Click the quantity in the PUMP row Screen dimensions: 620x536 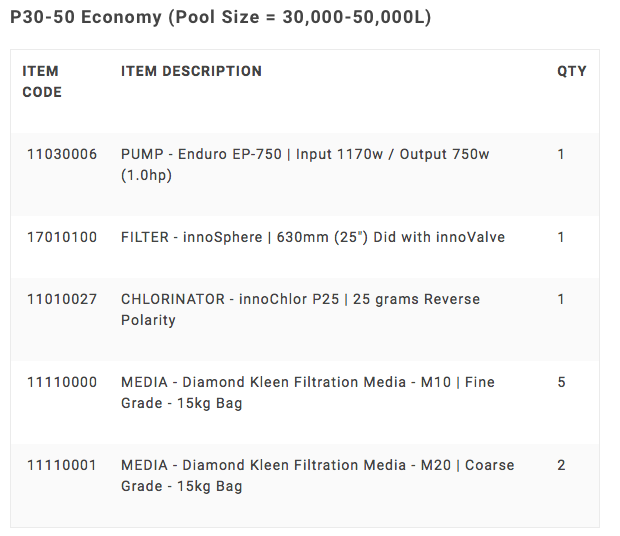pos(561,155)
